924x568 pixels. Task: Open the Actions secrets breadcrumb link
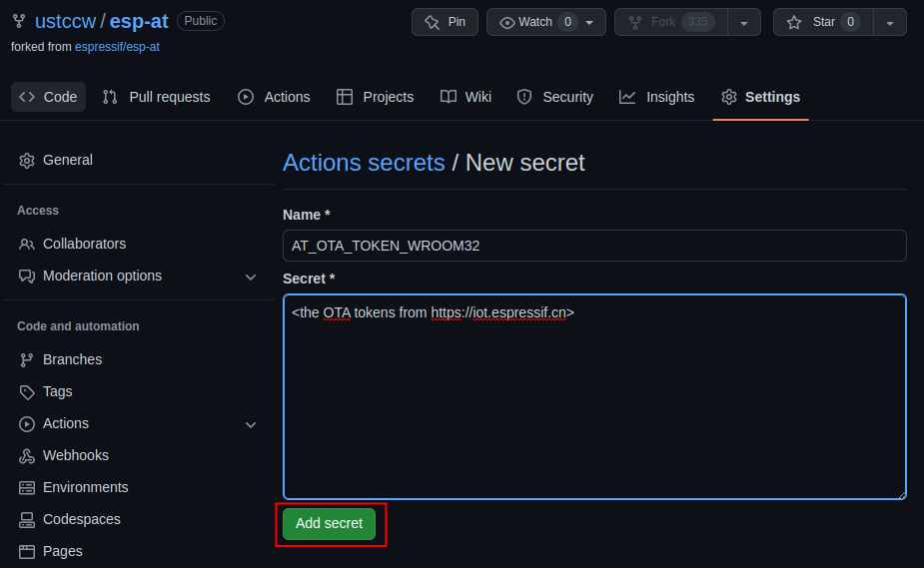point(364,163)
